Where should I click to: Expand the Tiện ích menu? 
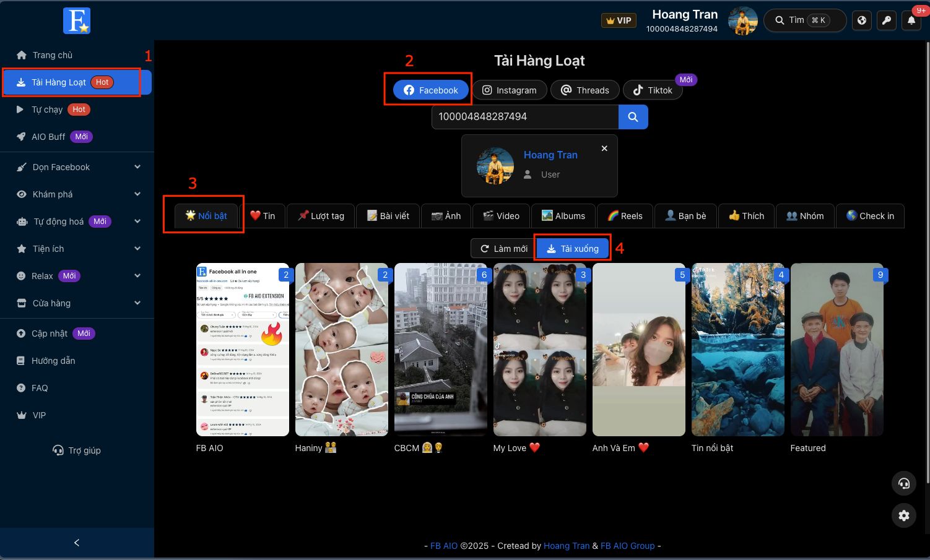pos(77,249)
